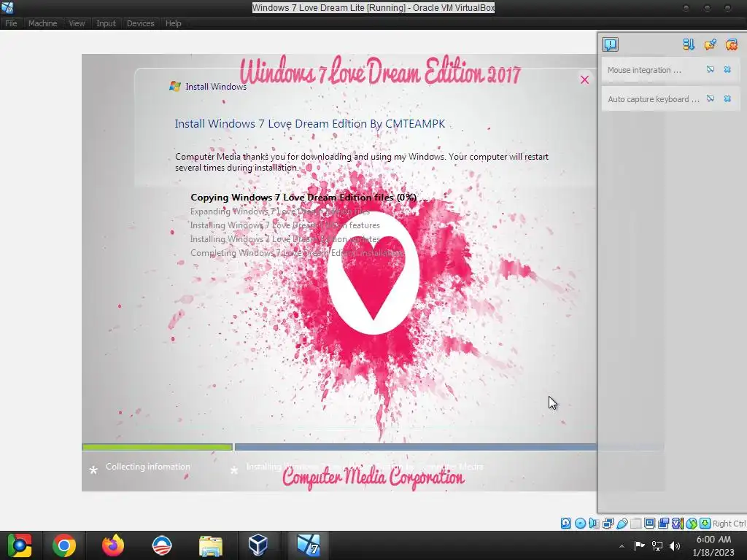Click the Copying Windows 7 files (0%) line
Image resolution: width=747 pixels, height=560 pixels.
pyautogui.click(x=309, y=197)
